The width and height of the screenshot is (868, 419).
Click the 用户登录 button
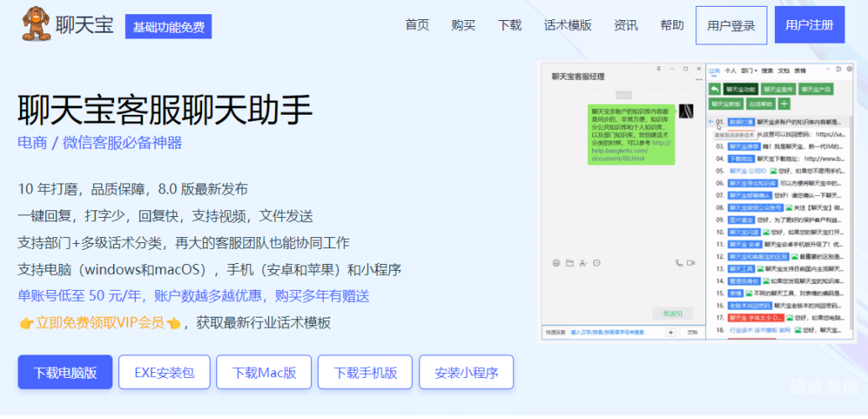click(731, 25)
